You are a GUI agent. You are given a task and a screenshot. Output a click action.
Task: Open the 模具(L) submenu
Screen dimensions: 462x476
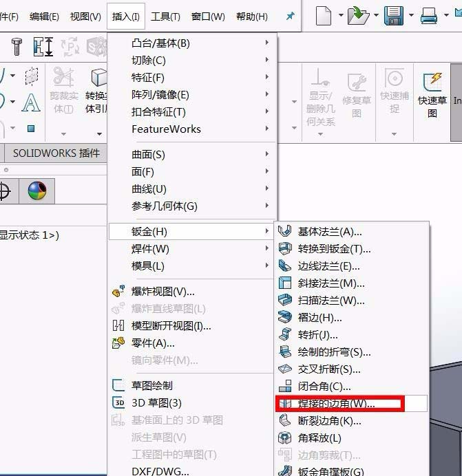(192, 266)
